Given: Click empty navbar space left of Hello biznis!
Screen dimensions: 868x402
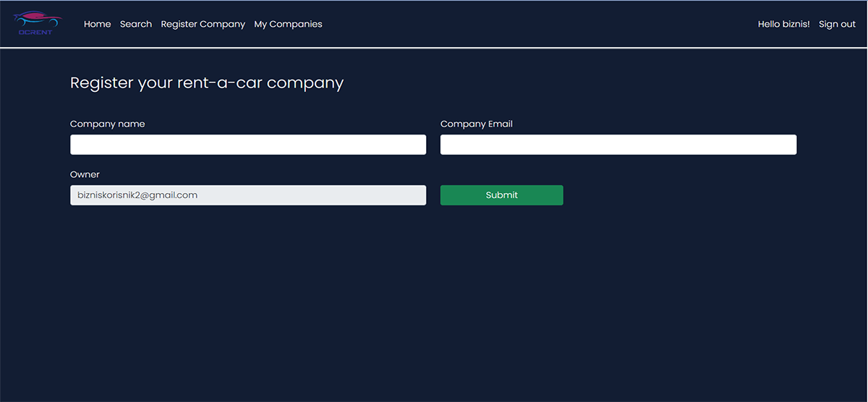Looking at the screenshot, I should point(542,24).
